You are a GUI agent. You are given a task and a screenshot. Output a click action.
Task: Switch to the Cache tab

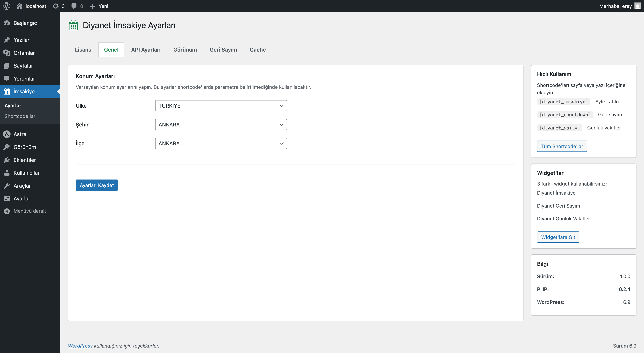258,50
